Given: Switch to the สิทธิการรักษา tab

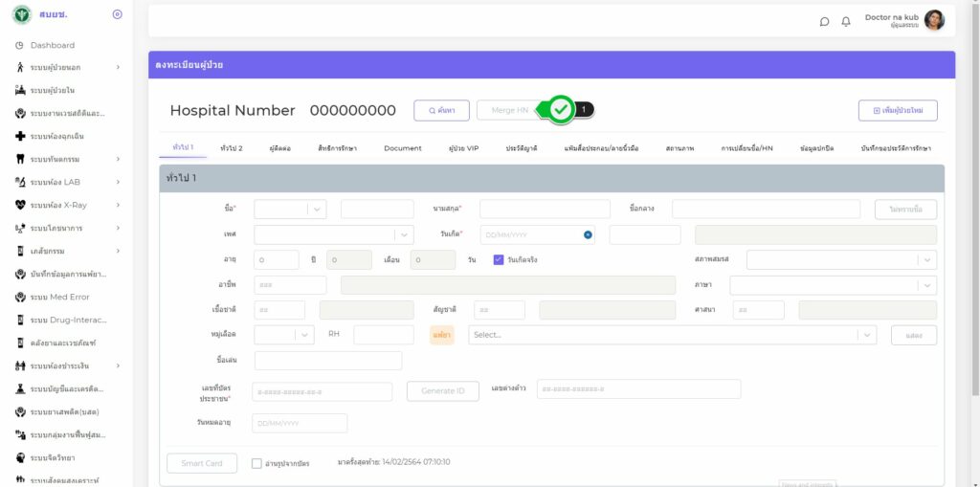Looking at the screenshot, I should (337, 148).
